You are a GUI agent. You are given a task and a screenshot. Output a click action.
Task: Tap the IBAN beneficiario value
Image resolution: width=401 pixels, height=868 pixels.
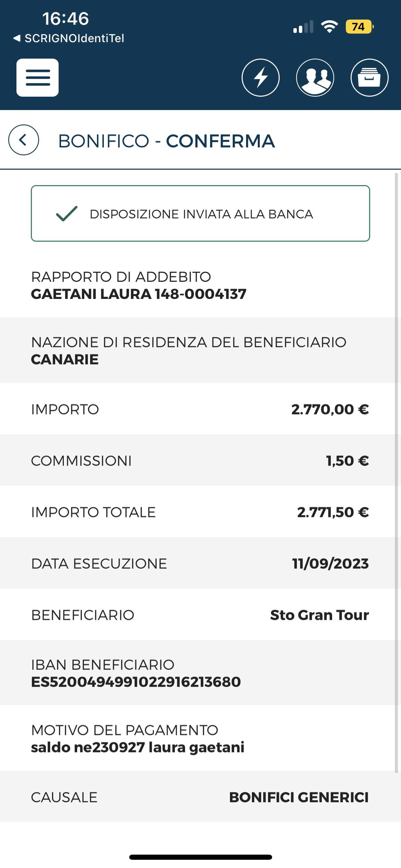pos(136,682)
